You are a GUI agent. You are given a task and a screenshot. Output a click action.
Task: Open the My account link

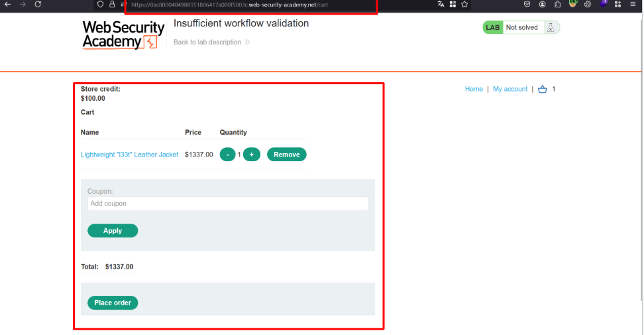[510, 89]
